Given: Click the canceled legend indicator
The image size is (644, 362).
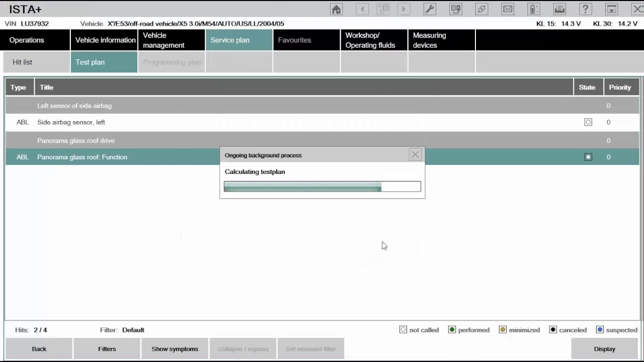Looking at the screenshot, I should (553, 330).
